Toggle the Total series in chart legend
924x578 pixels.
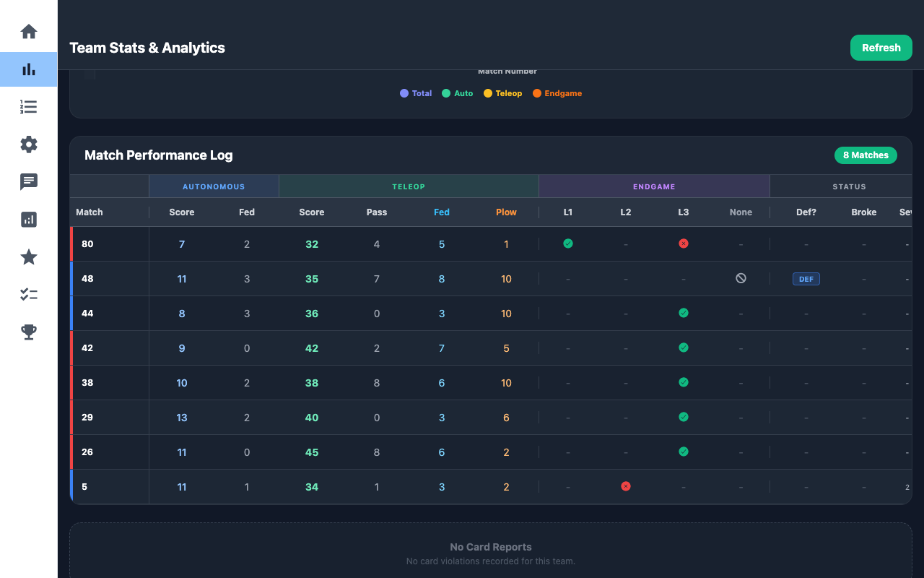(416, 93)
